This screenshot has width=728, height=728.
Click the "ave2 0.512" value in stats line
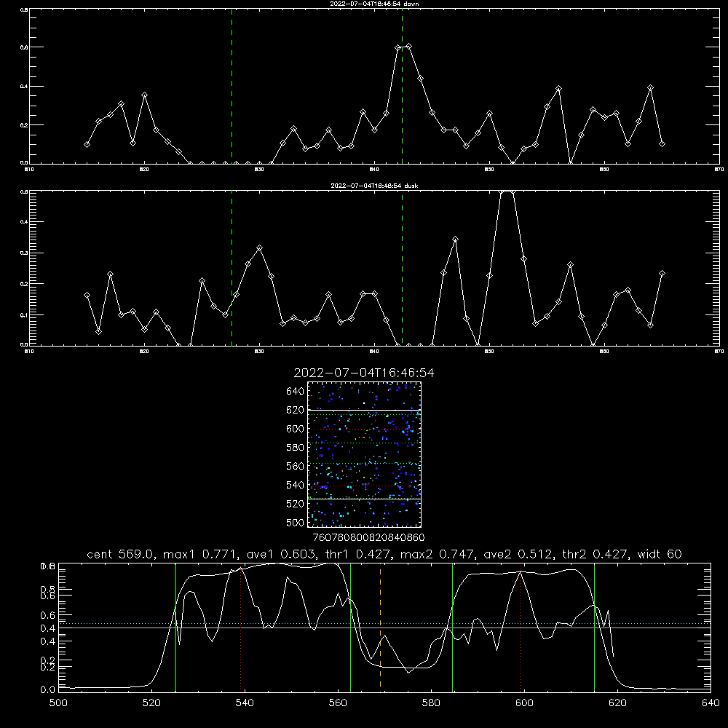[518, 554]
